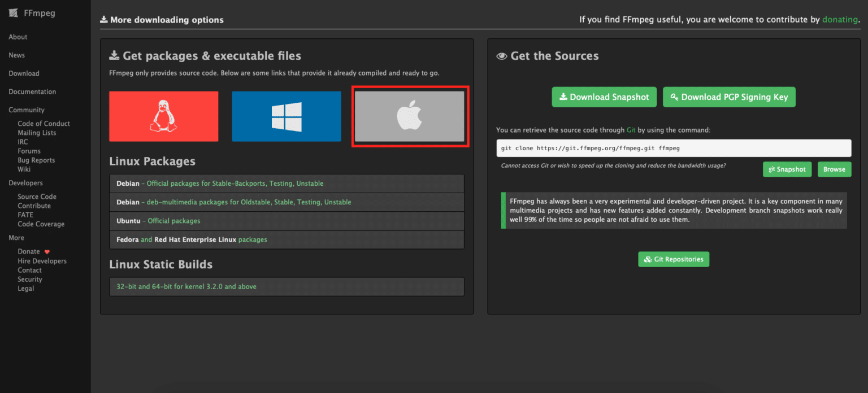This screenshot has height=393, width=868.
Task: Open the 32-bit and 64-bit static builds link
Action: click(x=186, y=287)
